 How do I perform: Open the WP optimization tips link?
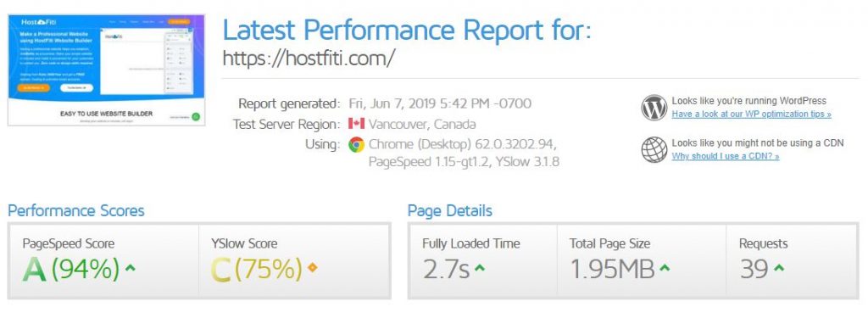pos(751,114)
